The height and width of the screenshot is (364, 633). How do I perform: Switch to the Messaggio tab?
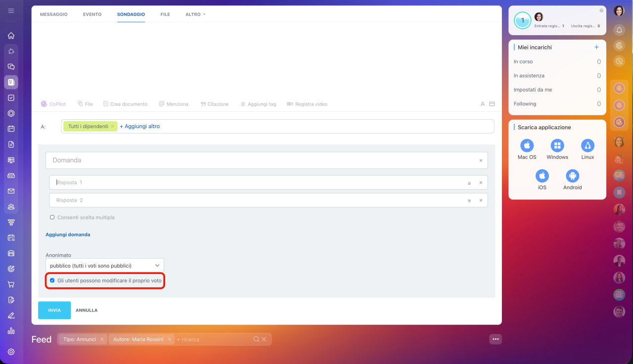53,14
